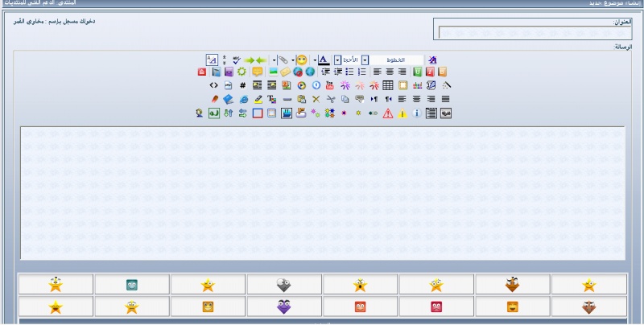Open the fonts dropdown list
Viewport: 644px width, 325px height.
(x=365, y=60)
